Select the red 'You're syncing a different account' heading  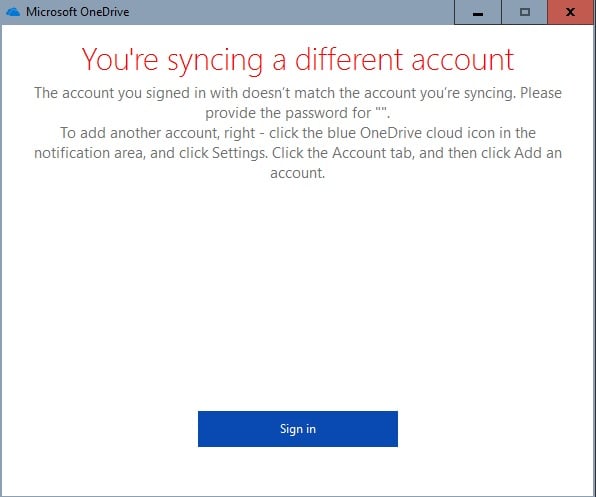298,60
